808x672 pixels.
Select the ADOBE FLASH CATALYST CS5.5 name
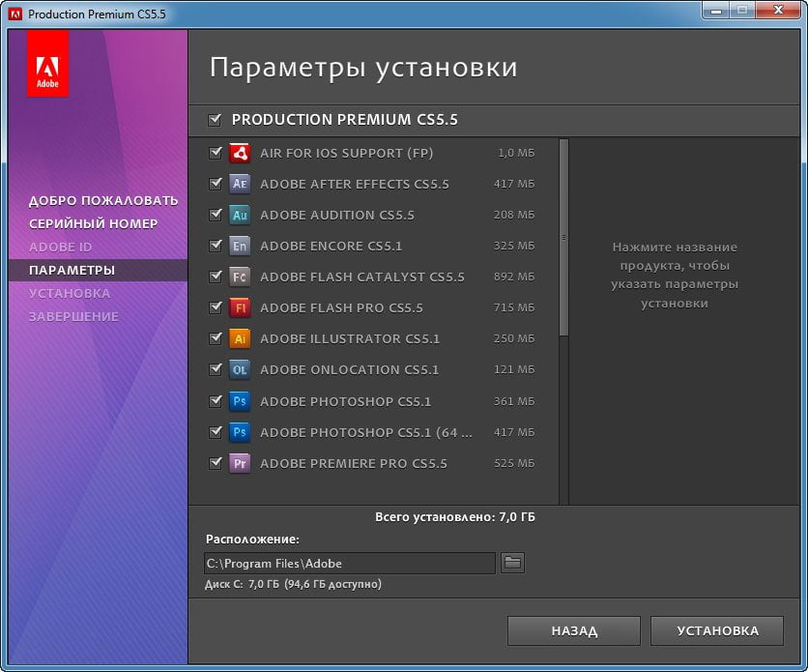click(362, 277)
